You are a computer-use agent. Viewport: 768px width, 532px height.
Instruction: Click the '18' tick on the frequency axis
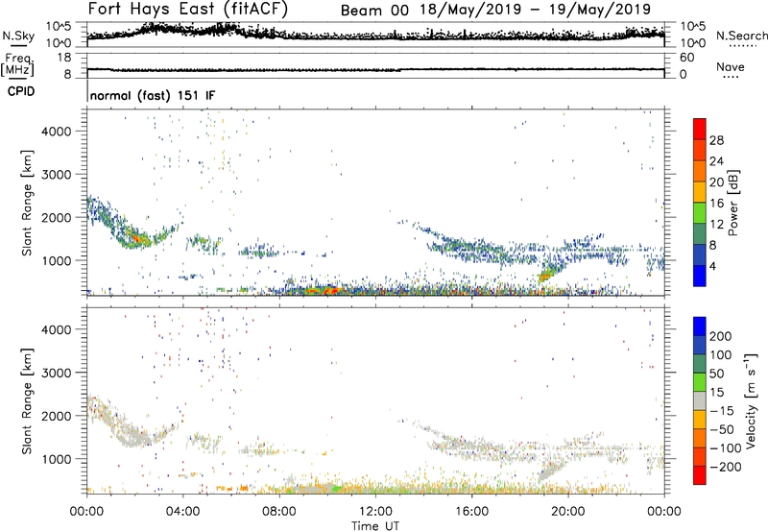tap(63, 58)
